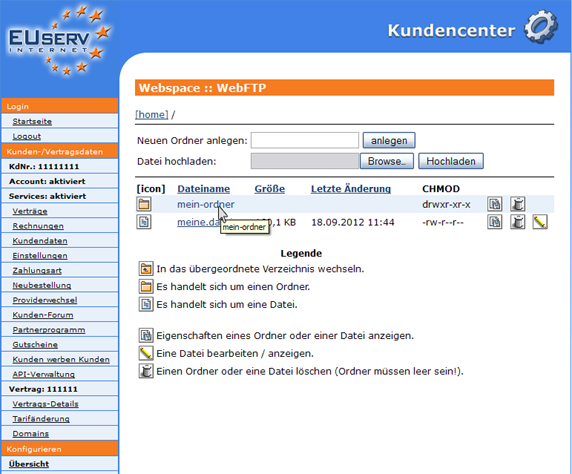The image size is (572, 474).
Task: Open Verträge in sidebar
Action: click(x=30, y=211)
